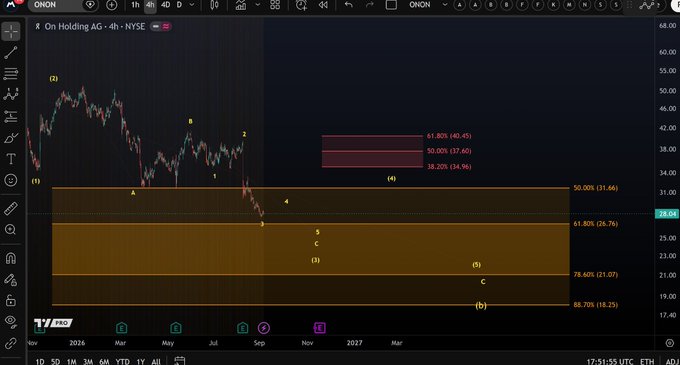Viewport: 680px width, 365px height.
Task: Select the crosshair cursor tool
Action: click(11, 32)
